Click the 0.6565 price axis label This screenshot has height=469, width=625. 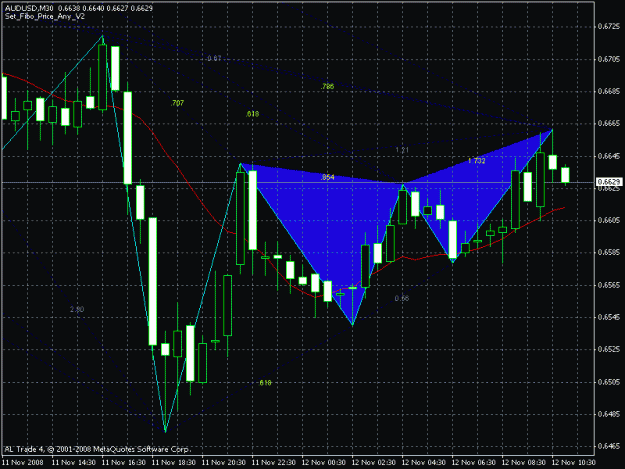(x=609, y=285)
